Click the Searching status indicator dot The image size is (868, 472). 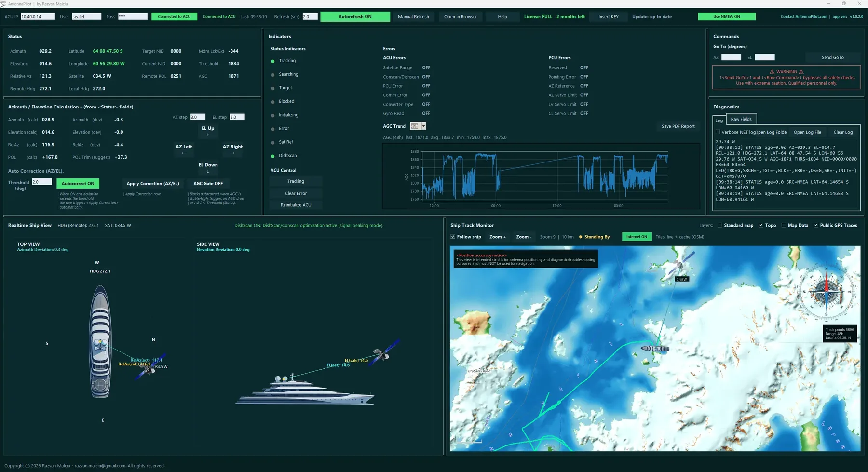click(273, 75)
